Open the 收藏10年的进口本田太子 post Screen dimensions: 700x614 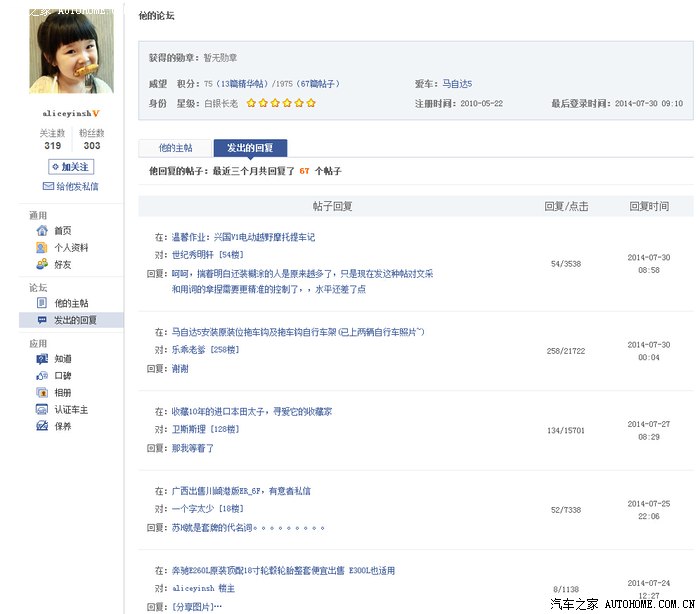pos(251,412)
